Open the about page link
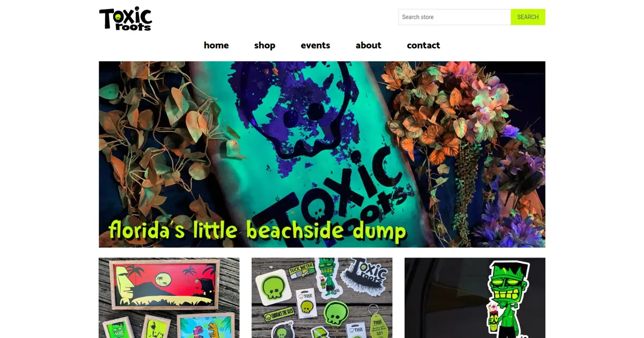This screenshot has width=644, height=338. (x=369, y=46)
